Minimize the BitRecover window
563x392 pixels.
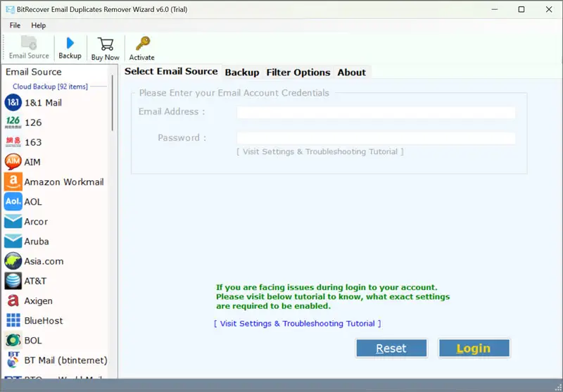coord(495,9)
